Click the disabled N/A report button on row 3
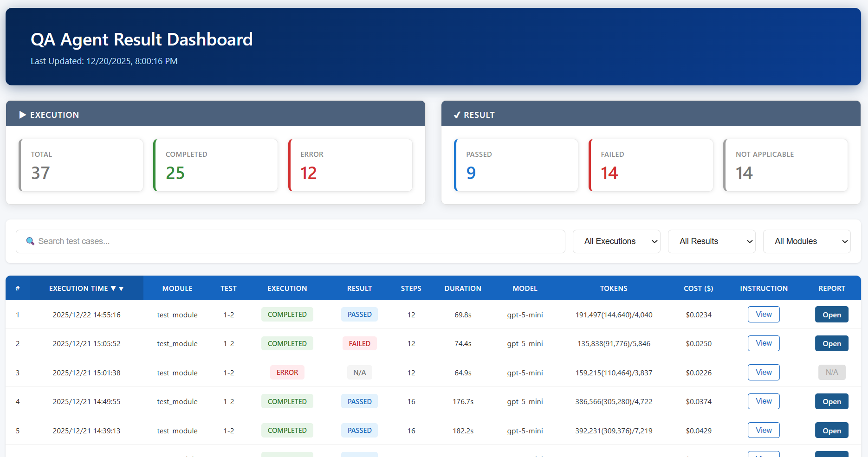 pyautogui.click(x=831, y=372)
